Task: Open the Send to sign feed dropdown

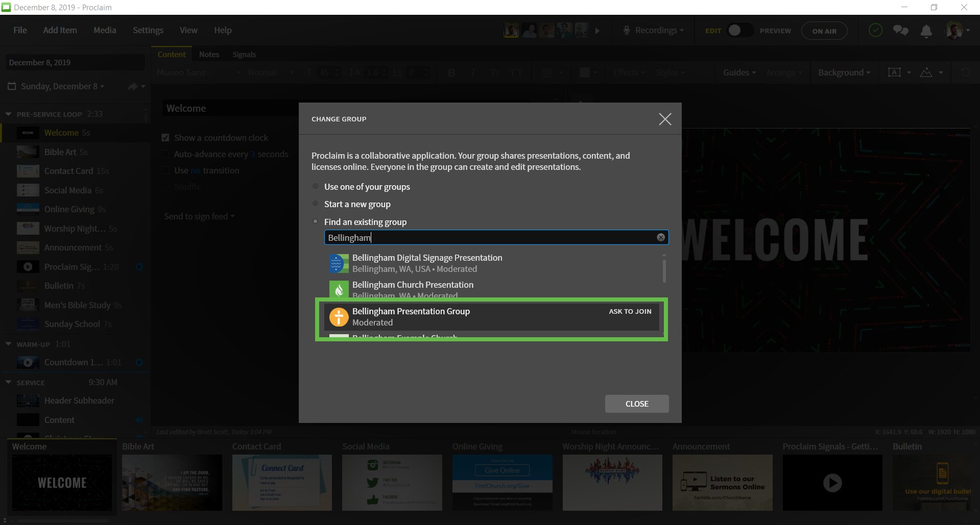Action: click(200, 216)
